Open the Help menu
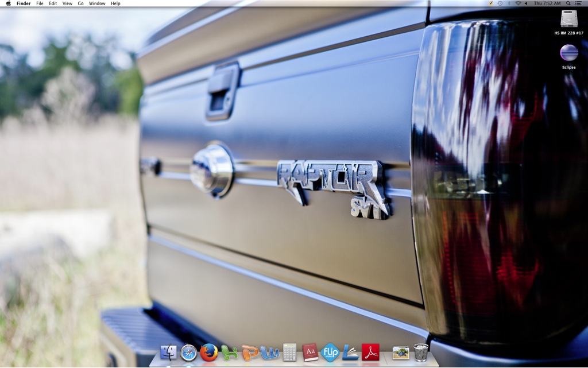 point(115,3)
